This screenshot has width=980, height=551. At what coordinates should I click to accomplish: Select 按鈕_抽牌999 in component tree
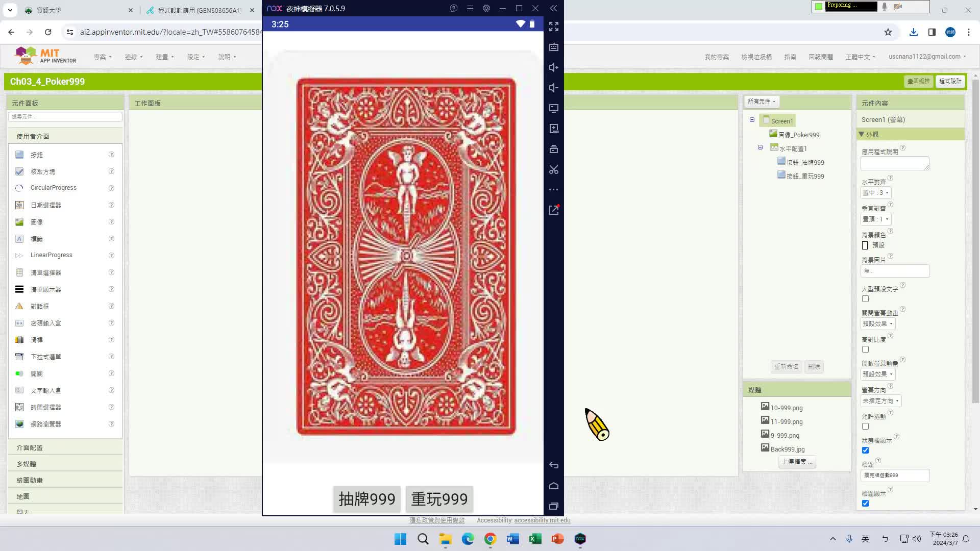pos(805,162)
